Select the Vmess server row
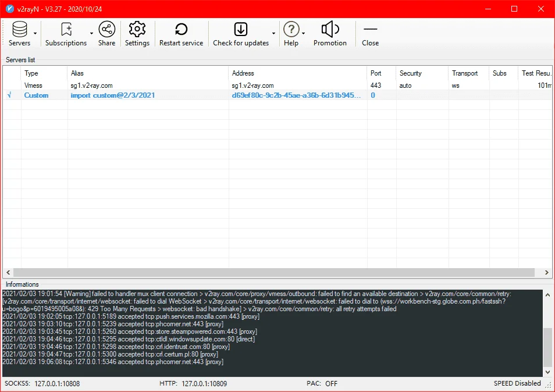This screenshot has height=392, width=555. tap(277, 85)
